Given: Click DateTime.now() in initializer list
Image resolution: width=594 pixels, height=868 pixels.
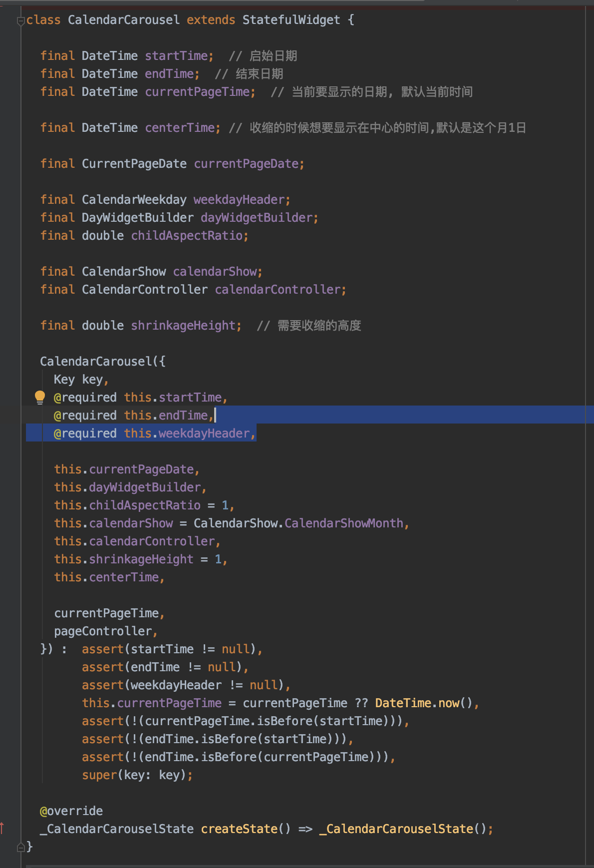Looking at the screenshot, I should [x=424, y=703].
